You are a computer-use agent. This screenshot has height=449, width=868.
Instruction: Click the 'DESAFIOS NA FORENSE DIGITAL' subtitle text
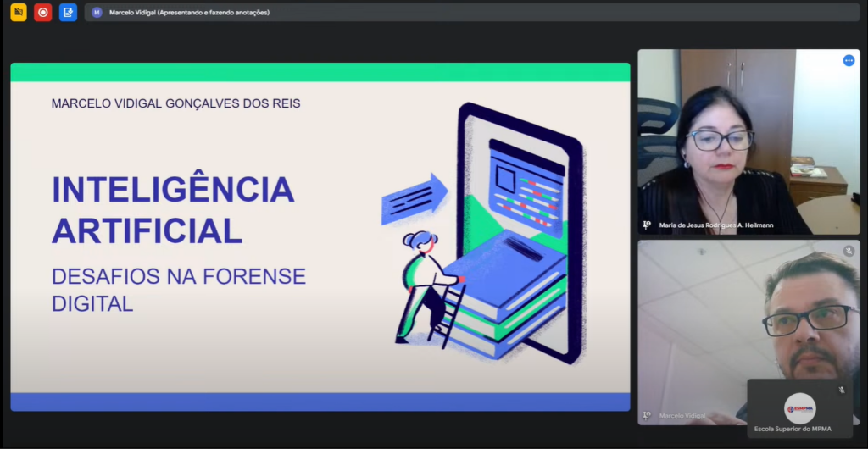(x=178, y=290)
